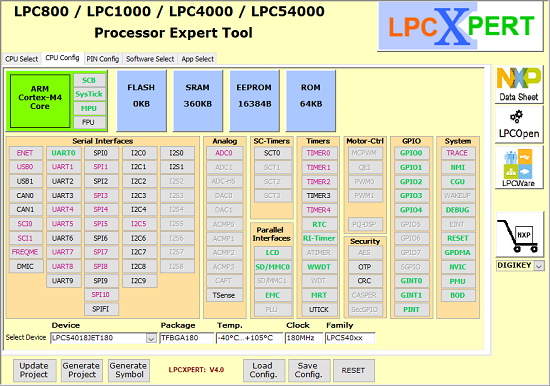Click the NXP shopping cart icon
The height and width of the screenshot is (386, 550).
(519, 235)
